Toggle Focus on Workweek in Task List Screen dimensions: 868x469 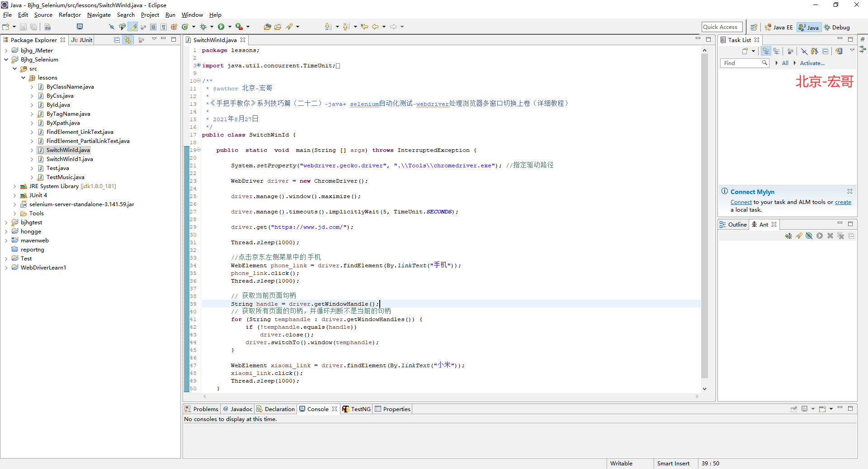point(790,52)
